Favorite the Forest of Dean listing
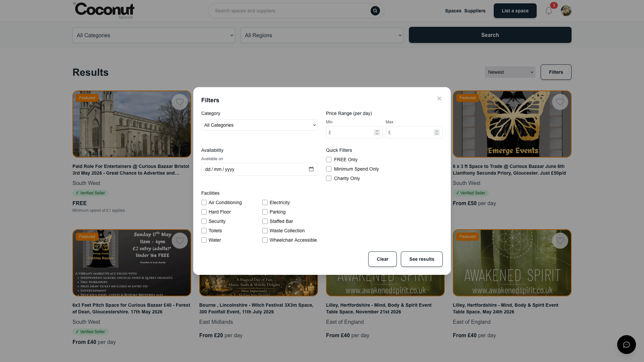The width and height of the screenshot is (644, 362). coord(180,241)
